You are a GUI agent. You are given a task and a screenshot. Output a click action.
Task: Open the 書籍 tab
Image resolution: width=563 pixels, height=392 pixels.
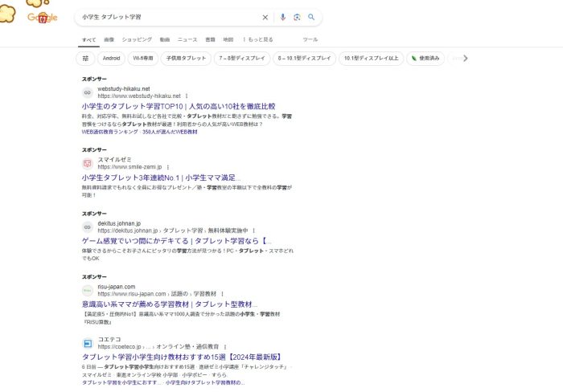210,39
